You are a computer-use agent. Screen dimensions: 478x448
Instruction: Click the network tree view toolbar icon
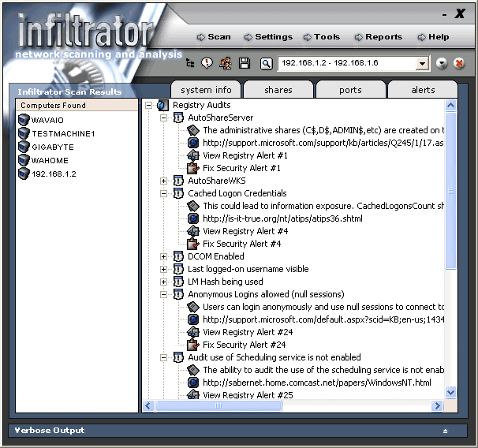pos(190,63)
